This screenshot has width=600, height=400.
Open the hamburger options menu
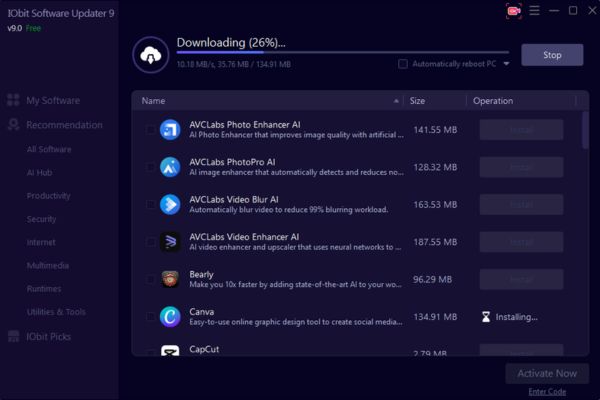pyautogui.click(x=534, y=10)
